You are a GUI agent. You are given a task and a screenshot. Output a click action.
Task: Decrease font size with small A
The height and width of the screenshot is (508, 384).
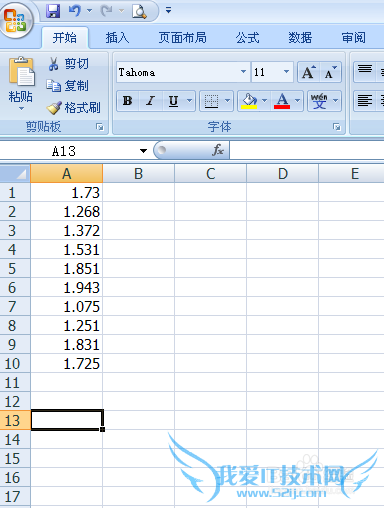(x=330, y=72)
